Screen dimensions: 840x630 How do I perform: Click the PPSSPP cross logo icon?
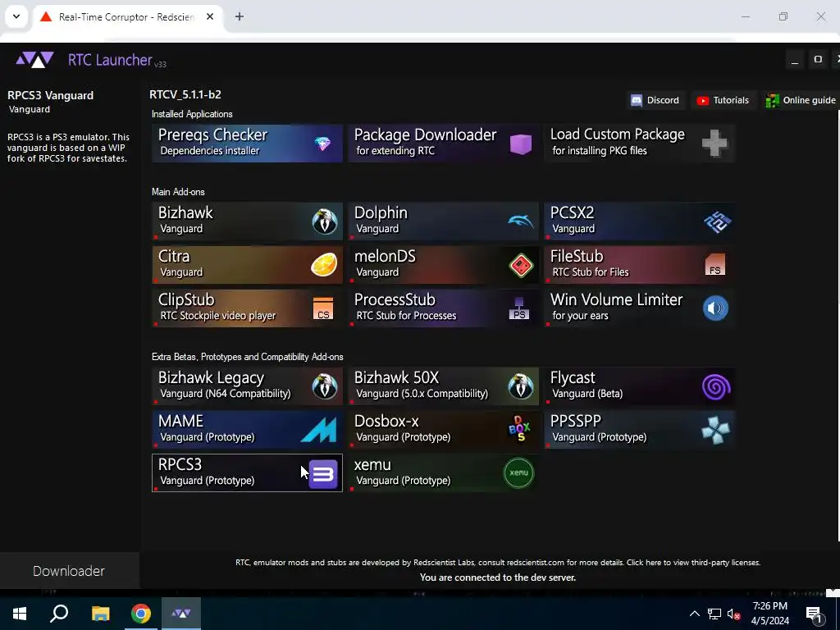[715, 430]
